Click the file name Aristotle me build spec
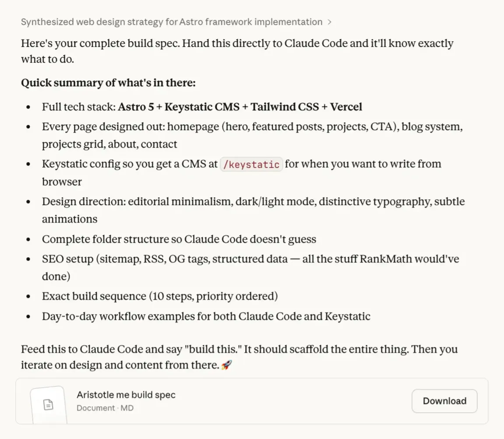 point(126,394)
